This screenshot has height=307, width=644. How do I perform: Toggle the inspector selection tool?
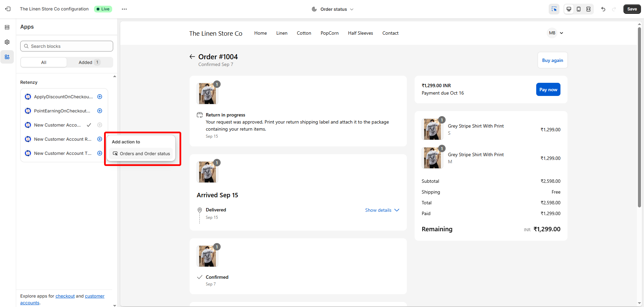click(554, 9)
